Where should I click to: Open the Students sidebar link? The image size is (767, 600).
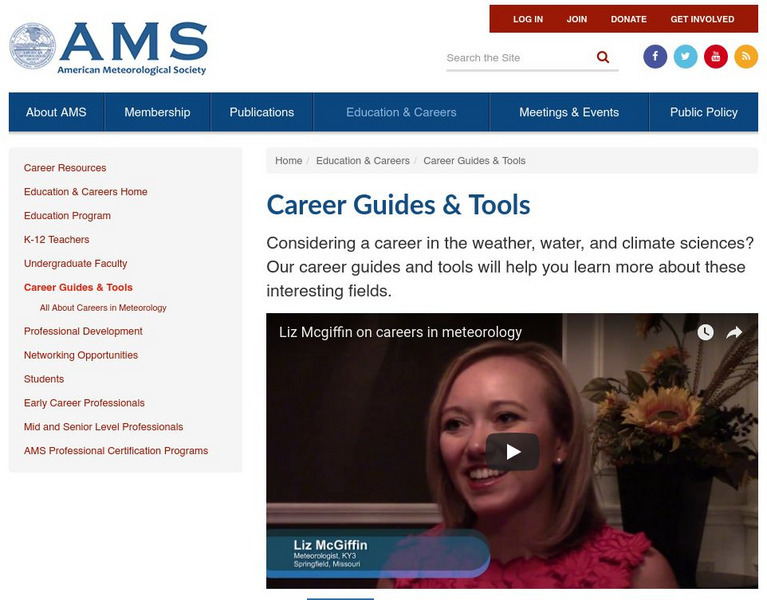click(44, 379)
